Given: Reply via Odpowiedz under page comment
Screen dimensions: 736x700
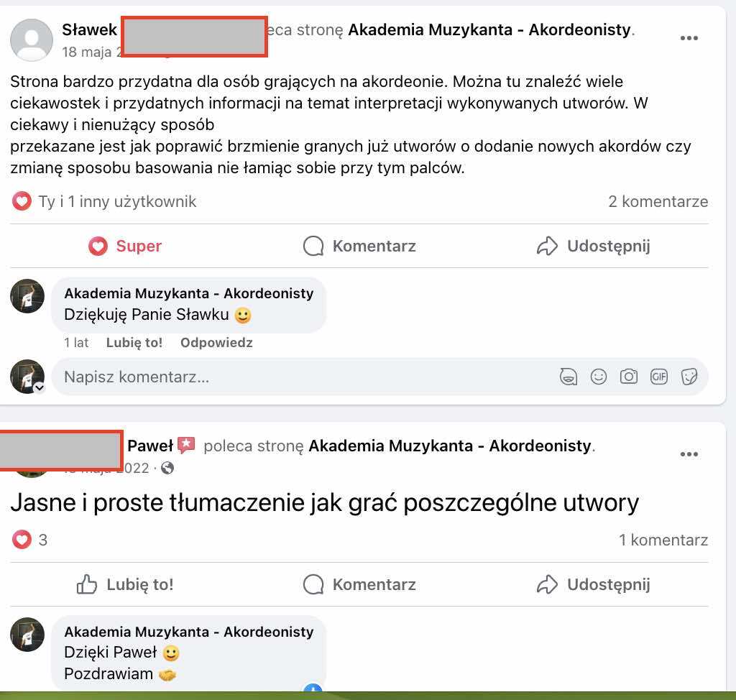Looking at the screenshot, I should click(x=216, y=343).
